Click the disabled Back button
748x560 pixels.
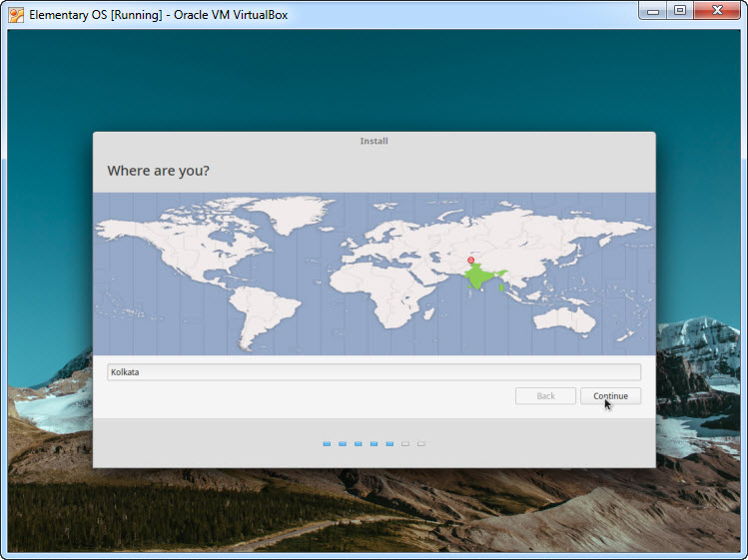tap(545, 396)
